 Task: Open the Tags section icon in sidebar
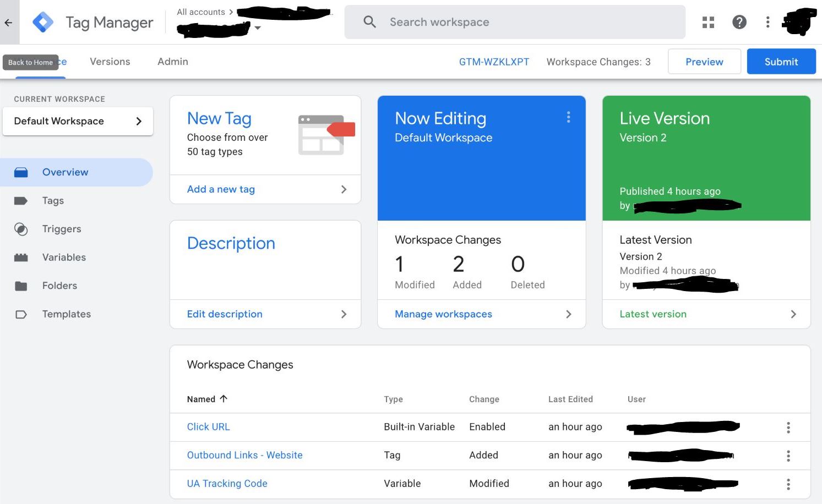coord(21,200)
